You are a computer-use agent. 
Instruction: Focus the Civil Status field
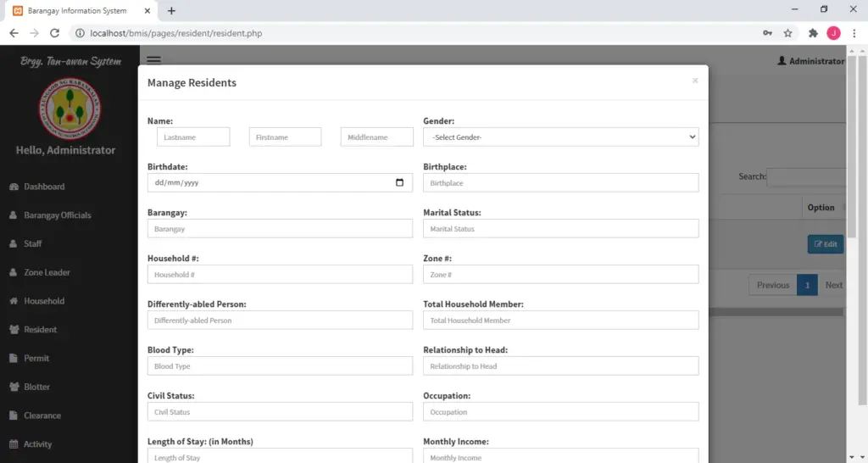(280, 411)
